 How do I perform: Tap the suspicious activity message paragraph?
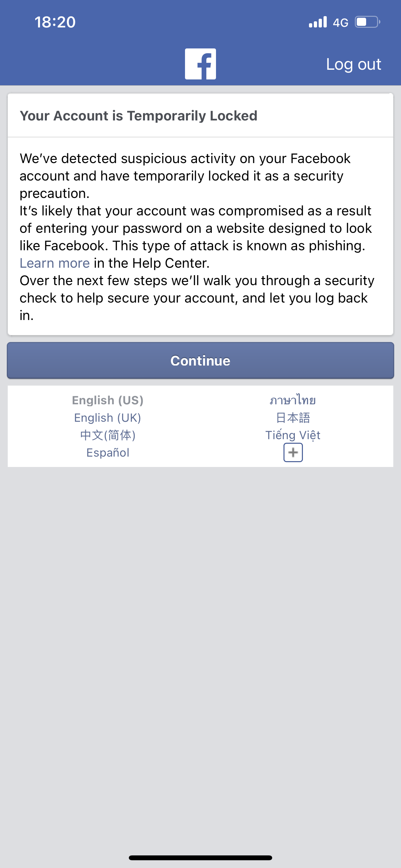185,176
